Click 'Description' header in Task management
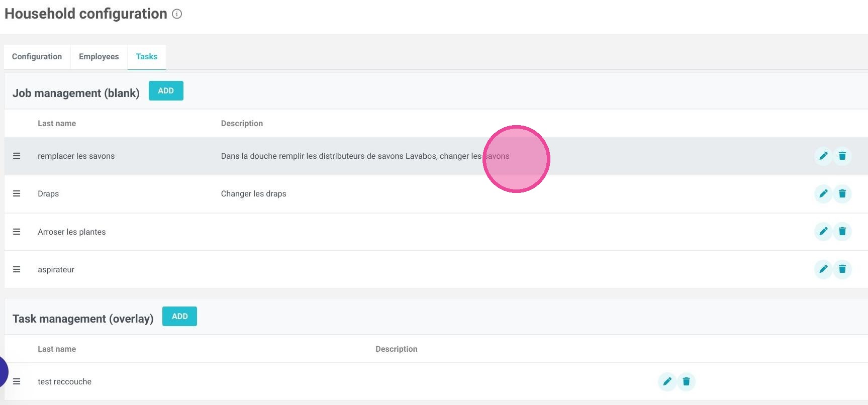This screenshot has width=868, height=405. pyautogui.click(x=396, y=349)
